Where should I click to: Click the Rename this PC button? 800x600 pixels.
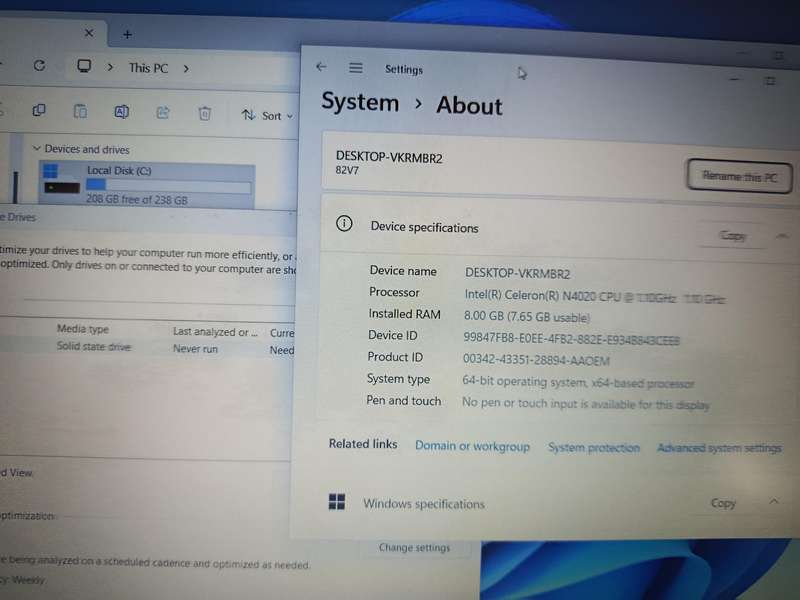point(739,177)
